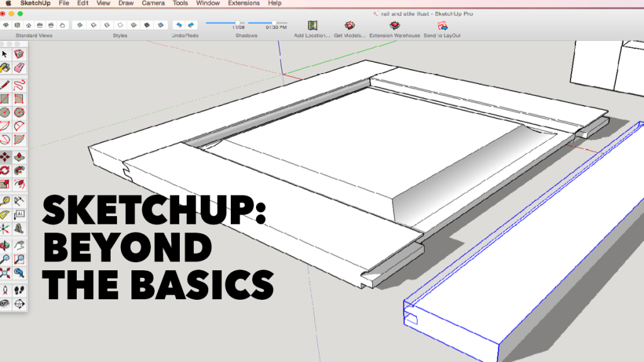This screenshot has width=644, height=362.
Task: Activate the Move tool
Action: 5,157
